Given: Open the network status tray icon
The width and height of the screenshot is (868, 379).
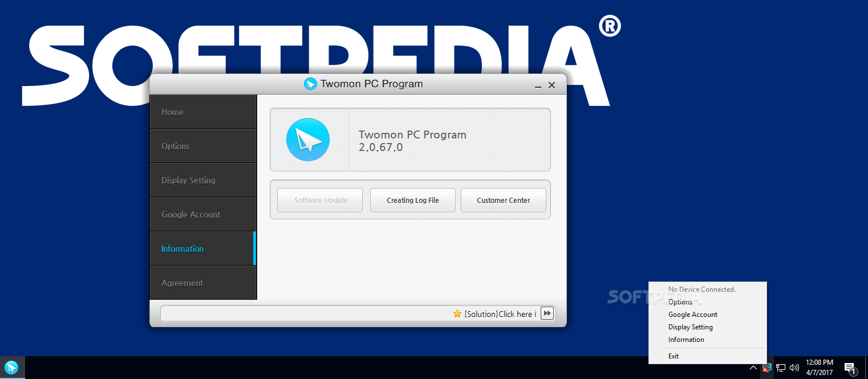Looking at the screenshot, I should 781,368.
